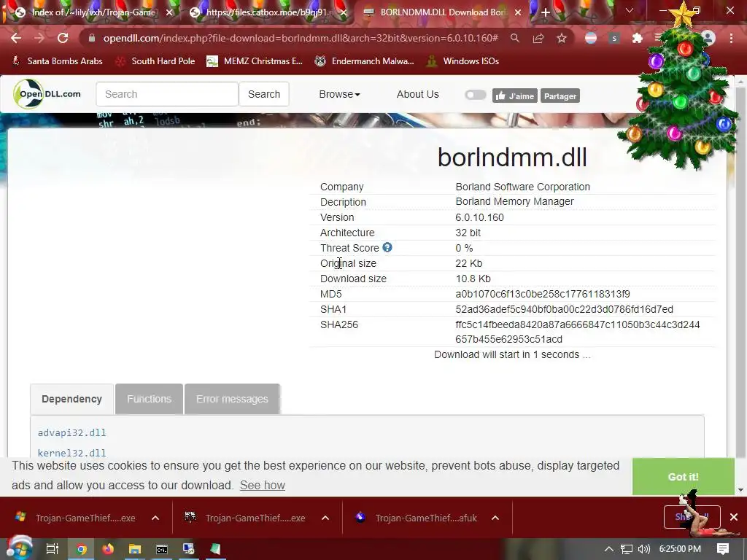
Task: Expand options for second Trojan-GameThief exe download
Action: coord(325,518)
